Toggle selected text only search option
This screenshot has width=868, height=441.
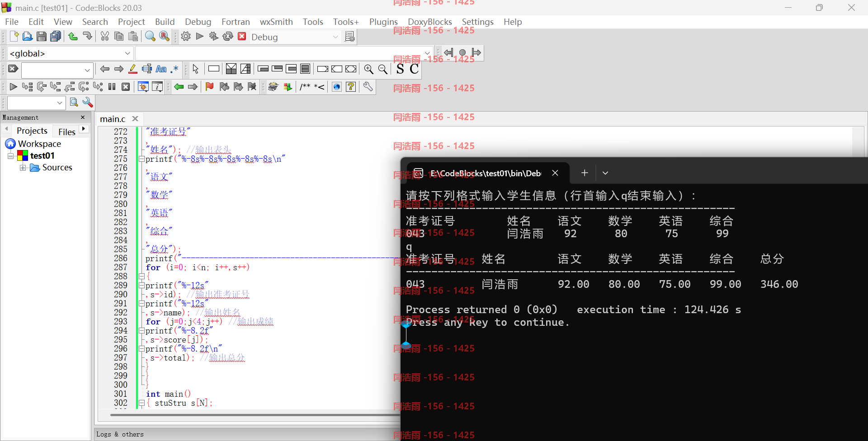click(x=147, y=69)
